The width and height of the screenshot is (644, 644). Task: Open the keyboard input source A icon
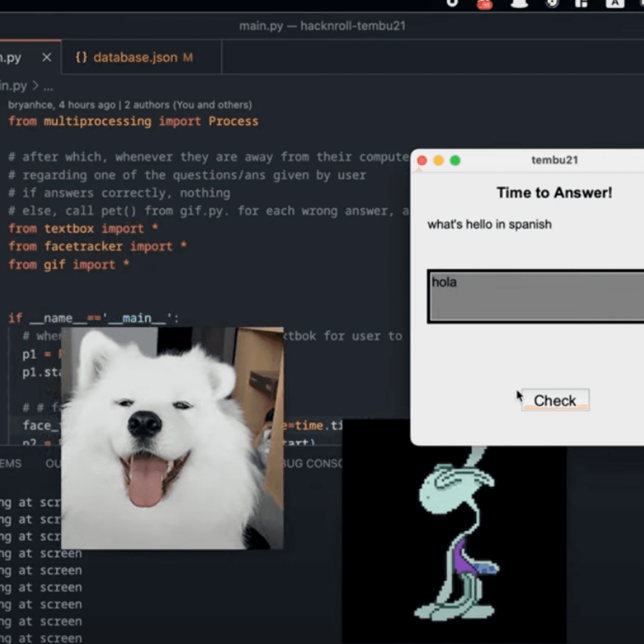point(614,3)
